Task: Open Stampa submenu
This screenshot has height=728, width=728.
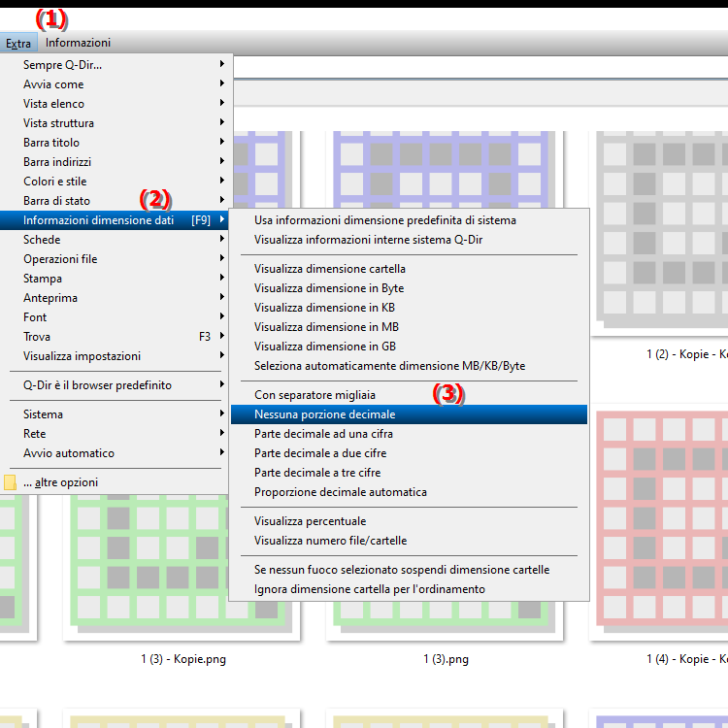Action: [x=115, y=279]
